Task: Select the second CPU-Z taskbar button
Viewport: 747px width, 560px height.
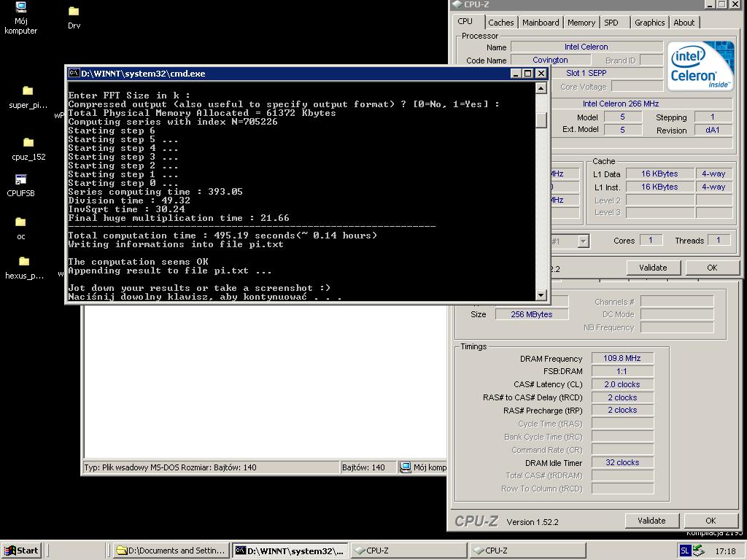Action: coord(527,551)
